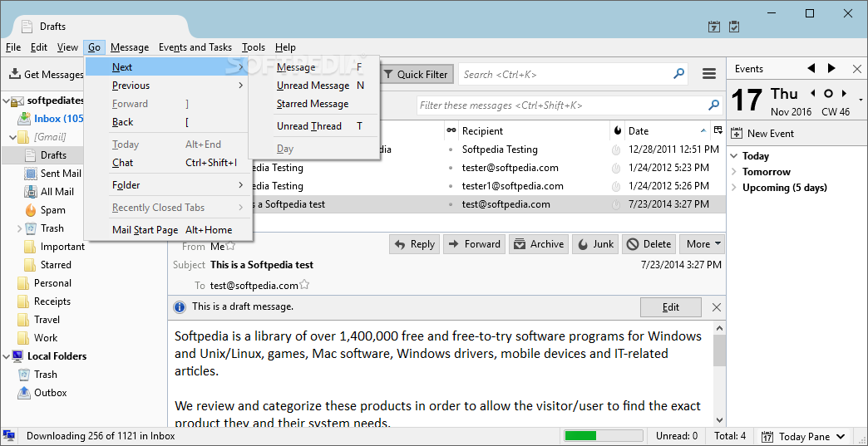This screenshot has height=446, width=868.
Task: Choose Starred Message from Next submenu
Action: click(314, 104)
